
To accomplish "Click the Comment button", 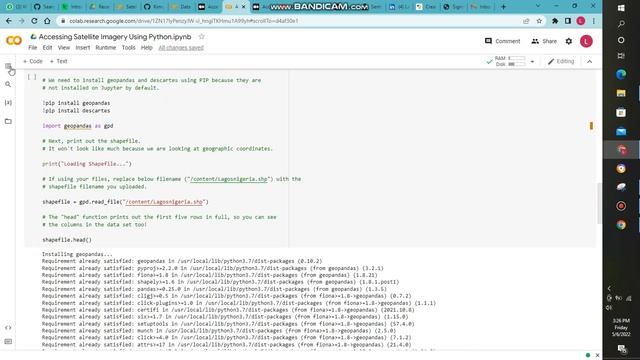I will pyautogui.click(x=502, y=41).
